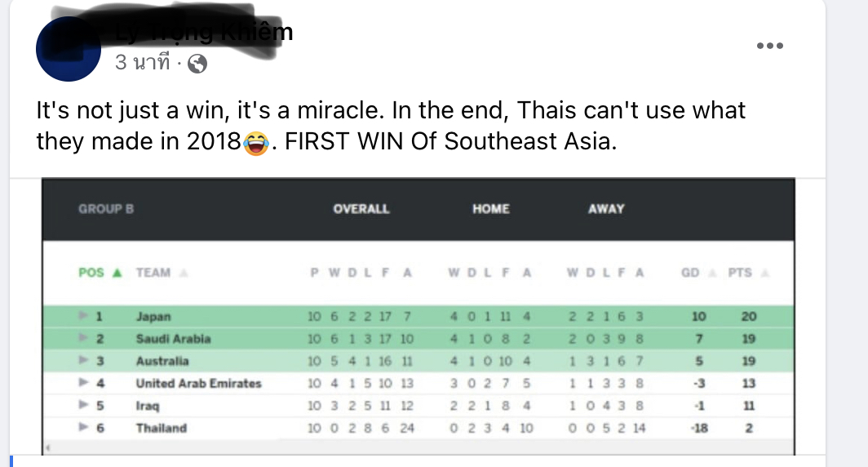Click the 3 นาที timestamp link
This screenshot has height=467, width=868.
click(x=142, y=63)
